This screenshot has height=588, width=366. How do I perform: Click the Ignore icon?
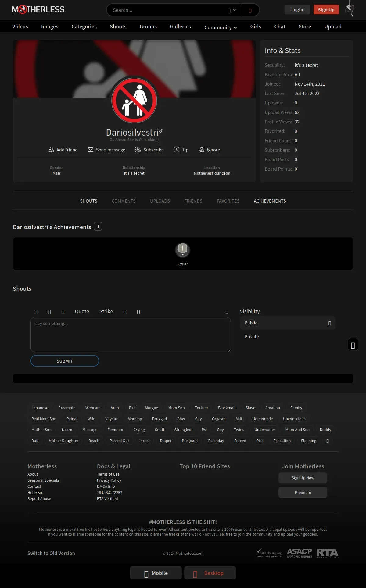pyautogui.click(x=202, y=150)
